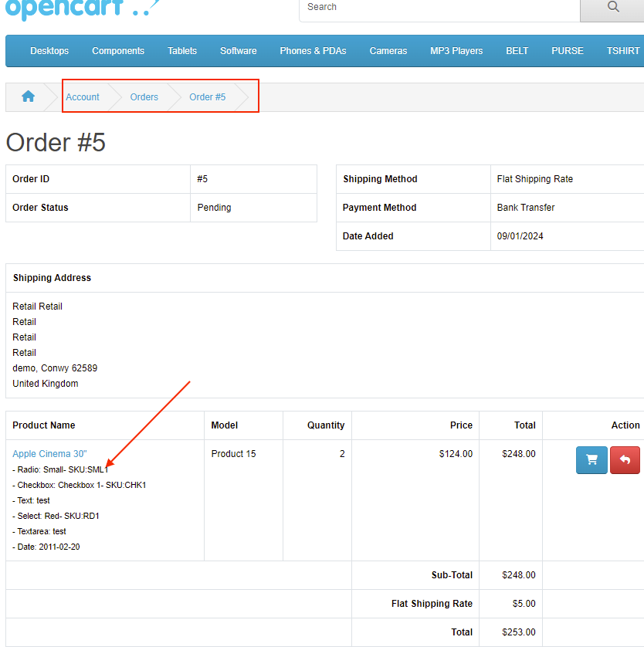Open the Cameras category
This screenshot has width=644, height=647.
(388, 51)
